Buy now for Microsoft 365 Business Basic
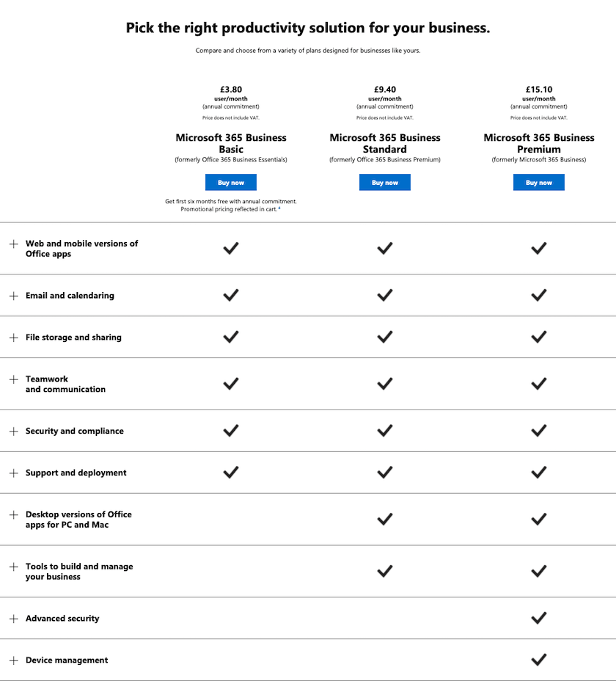The height and width of the screenshot is (681, 616). (x=231, y=183)
